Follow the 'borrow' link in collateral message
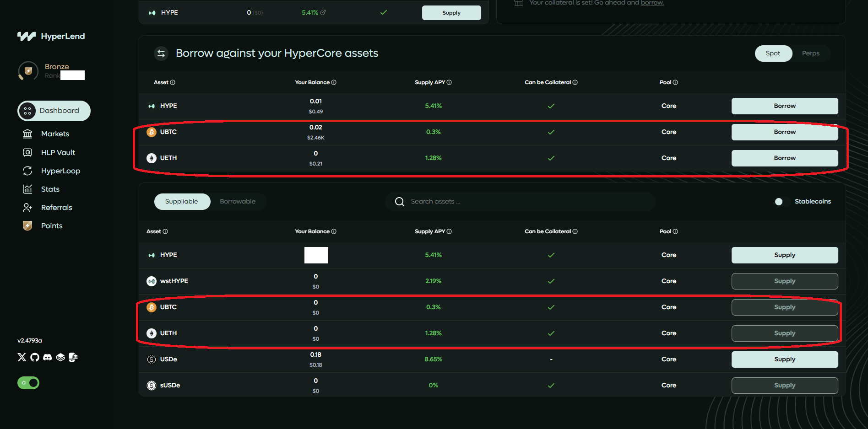The image size is (868, 429). pos(652,3)
